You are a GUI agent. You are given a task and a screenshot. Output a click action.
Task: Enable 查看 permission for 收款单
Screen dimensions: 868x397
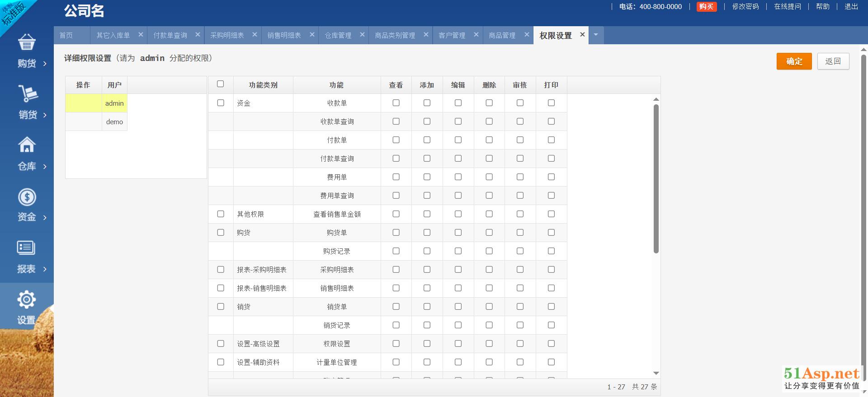(x=396, y=103)
